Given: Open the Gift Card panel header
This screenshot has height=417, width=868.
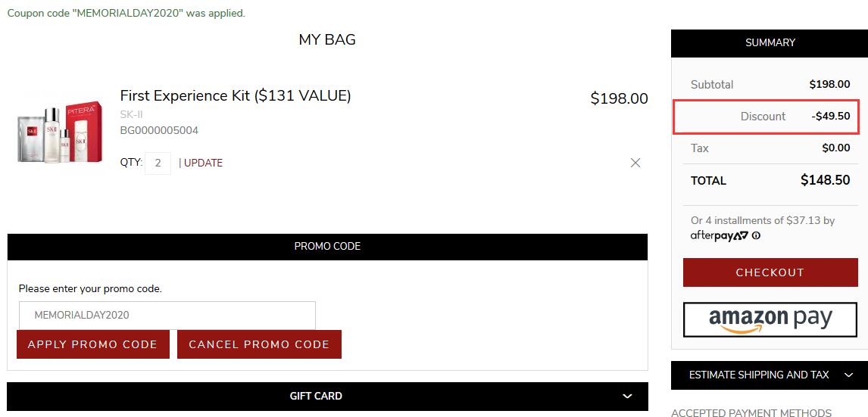Looking at the screenshot, I should [327, 396].
